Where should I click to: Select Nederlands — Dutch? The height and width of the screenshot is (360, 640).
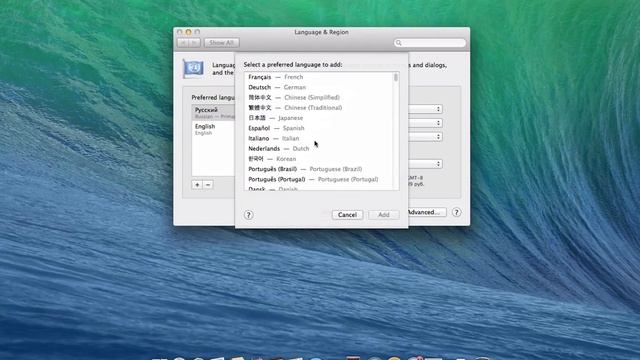[x=319, y=149]
